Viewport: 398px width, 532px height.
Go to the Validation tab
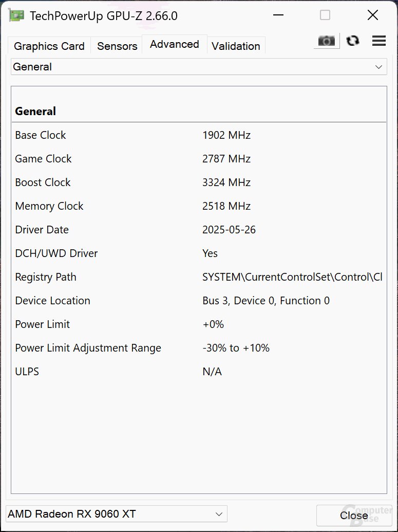pos(236,46)
